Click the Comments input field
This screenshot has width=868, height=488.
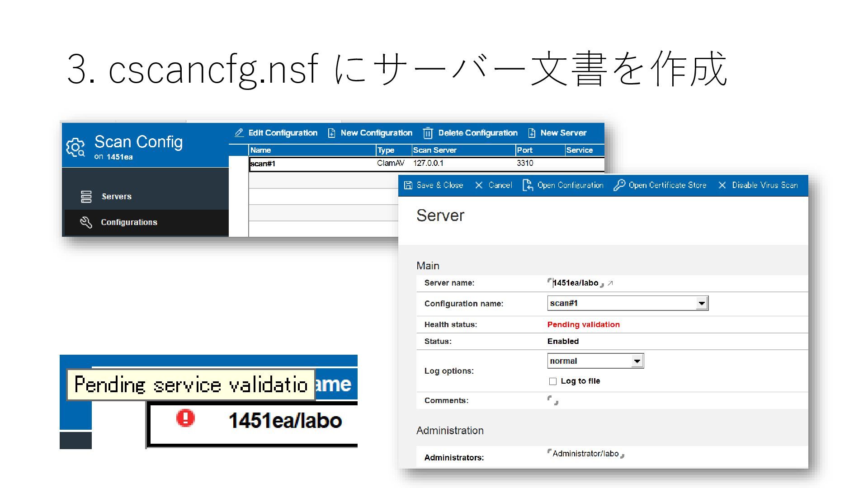tap(553, 400)
